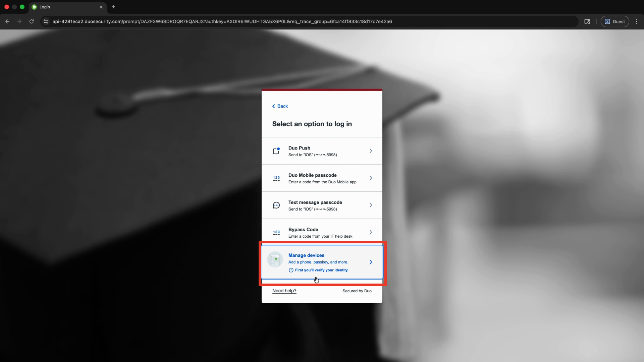644x362 pixels.
Task: Close the Login tab
Action: (x=101, y=7)
